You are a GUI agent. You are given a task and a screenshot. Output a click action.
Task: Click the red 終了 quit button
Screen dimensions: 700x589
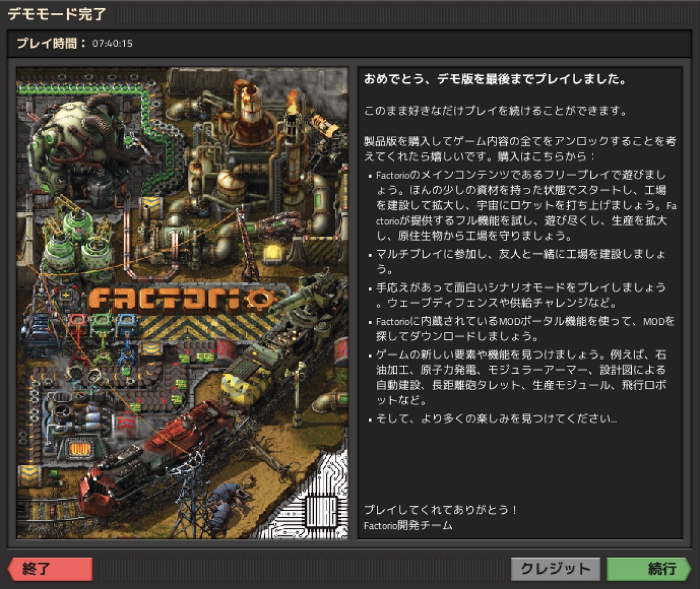50,569
